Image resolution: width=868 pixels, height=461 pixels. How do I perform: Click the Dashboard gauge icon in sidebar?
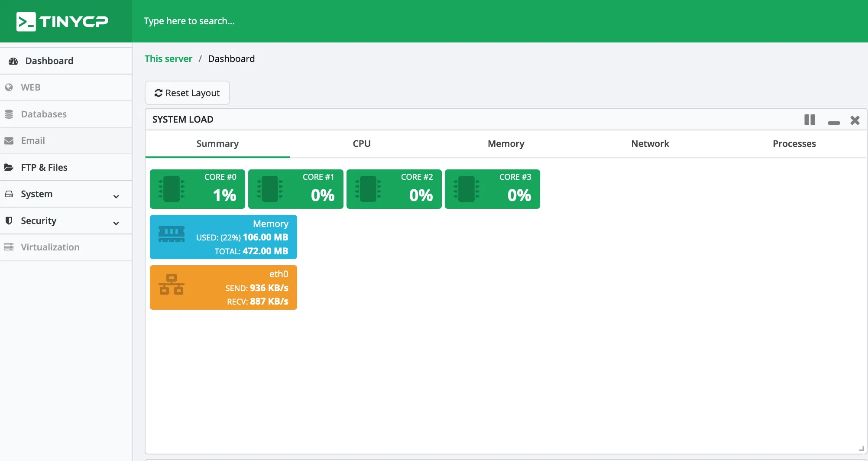(x=13, y=61)
